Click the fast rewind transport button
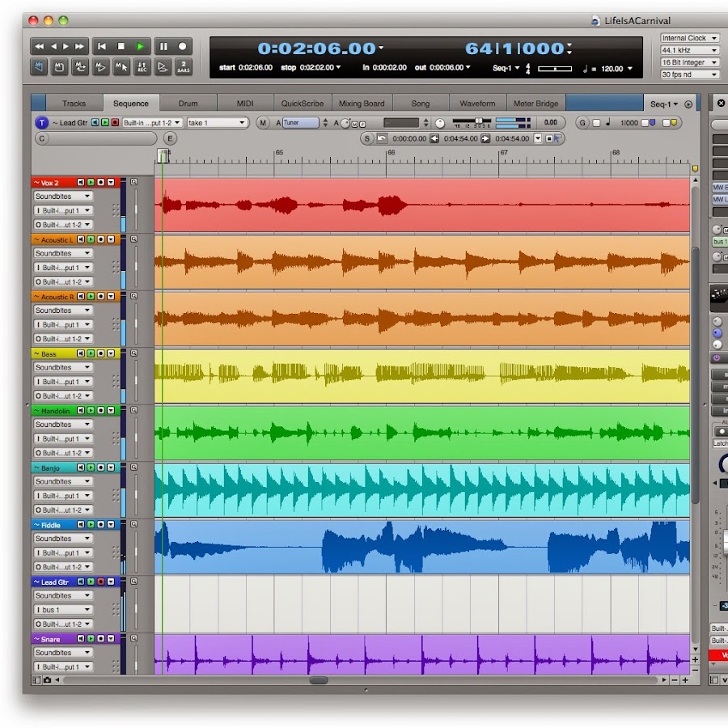 click(39, 46)
